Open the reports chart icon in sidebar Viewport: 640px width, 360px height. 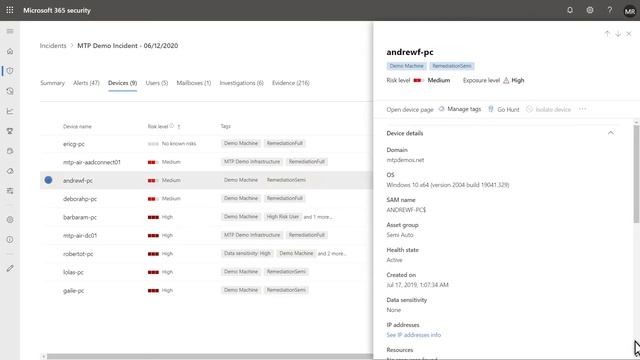click(x=10, y=111)
